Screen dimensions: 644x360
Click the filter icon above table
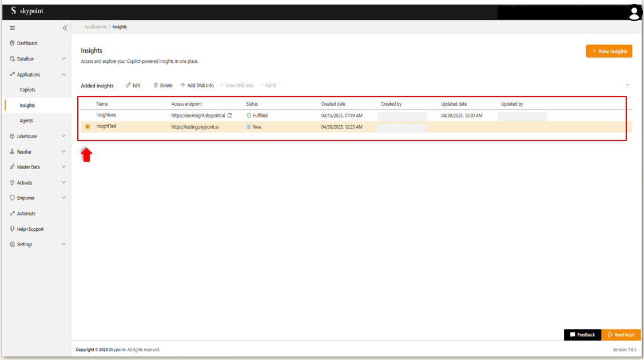coord(627,86)
